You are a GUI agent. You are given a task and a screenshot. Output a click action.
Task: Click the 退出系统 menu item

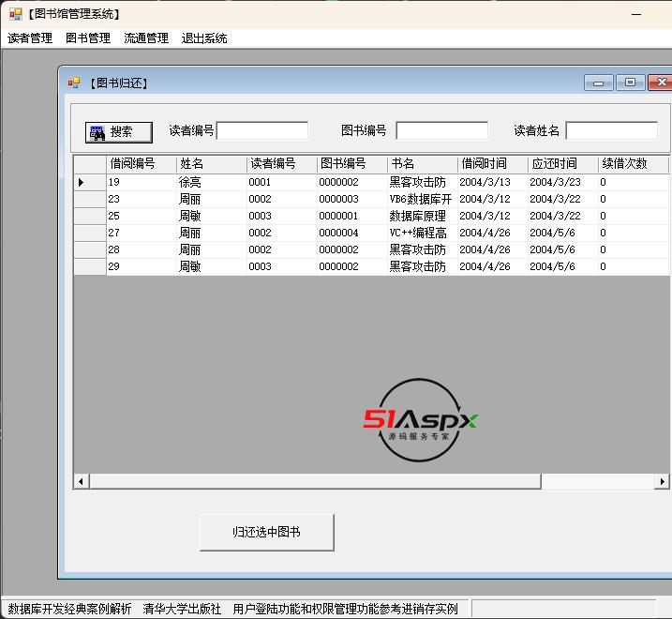coord(204,38)
